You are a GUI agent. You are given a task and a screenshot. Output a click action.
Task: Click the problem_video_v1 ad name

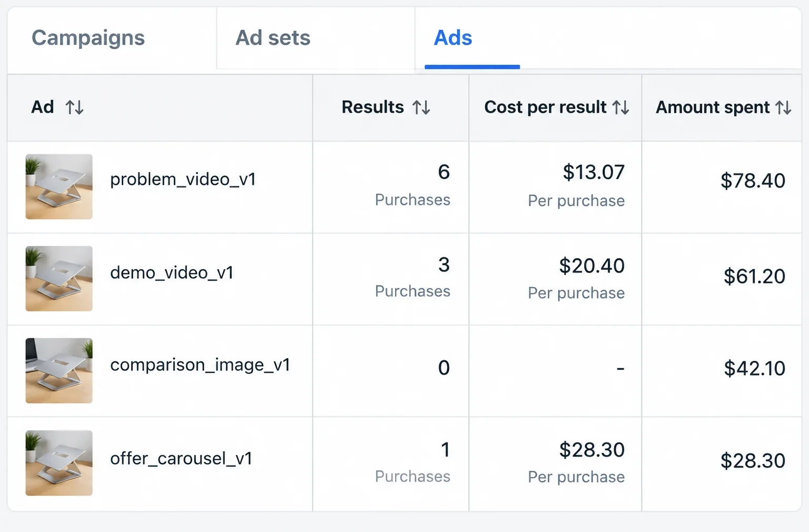pos(183,180)
